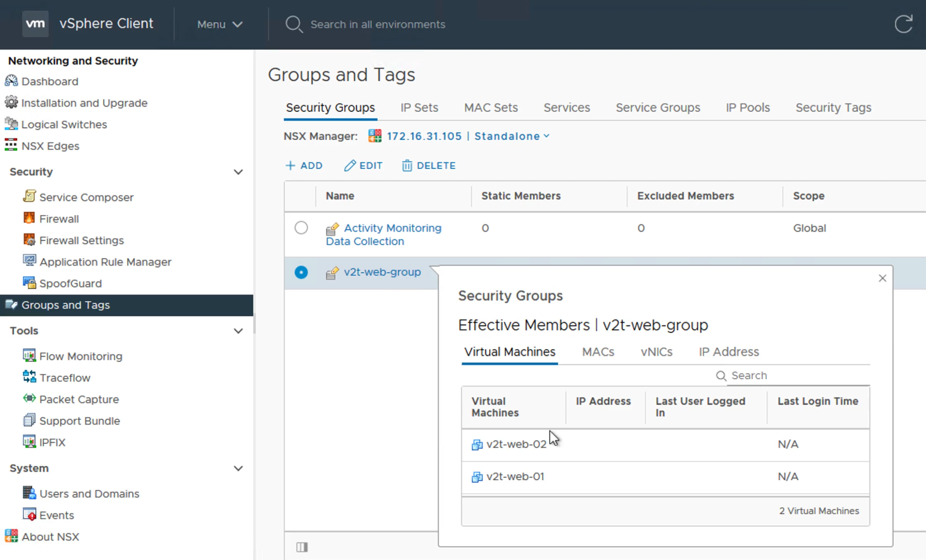Click the v2t-web-02 row name
The width and height of the screenshot is (926, 560).
516,444
